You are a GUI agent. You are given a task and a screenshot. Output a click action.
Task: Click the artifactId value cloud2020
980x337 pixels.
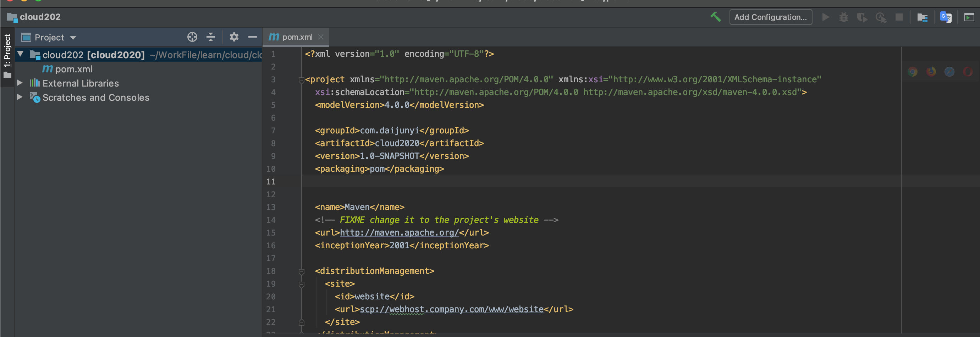click(x=397, y=143)
